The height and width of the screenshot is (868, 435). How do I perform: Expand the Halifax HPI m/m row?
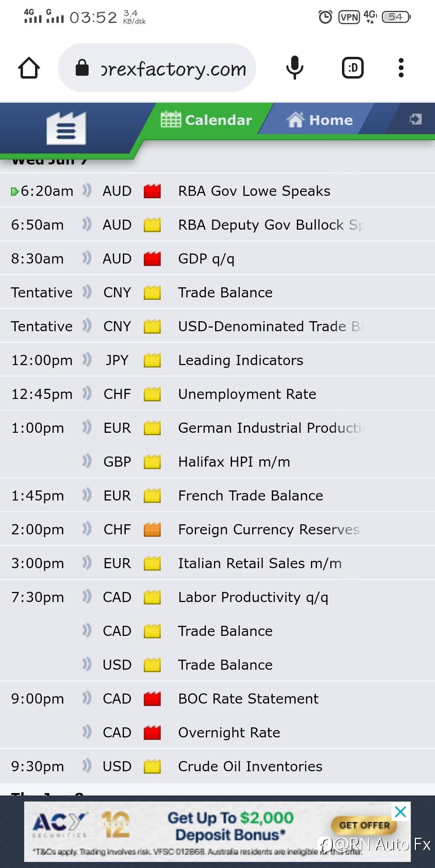pos(234,462)
